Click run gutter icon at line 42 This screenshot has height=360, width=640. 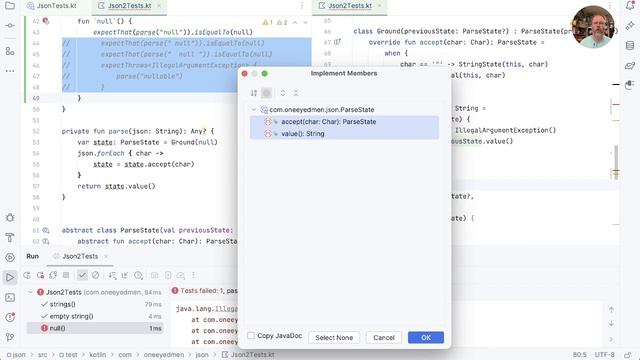(x=46, y=21)
